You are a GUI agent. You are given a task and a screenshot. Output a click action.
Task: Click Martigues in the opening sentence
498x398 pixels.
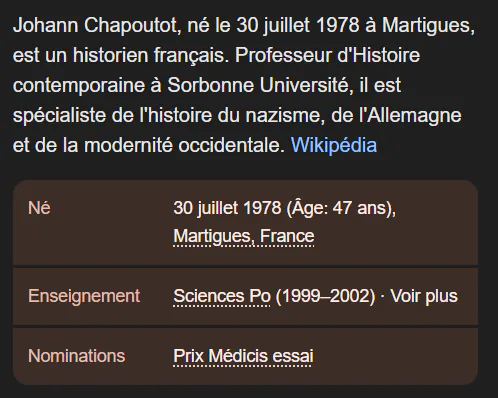point(428,25)
